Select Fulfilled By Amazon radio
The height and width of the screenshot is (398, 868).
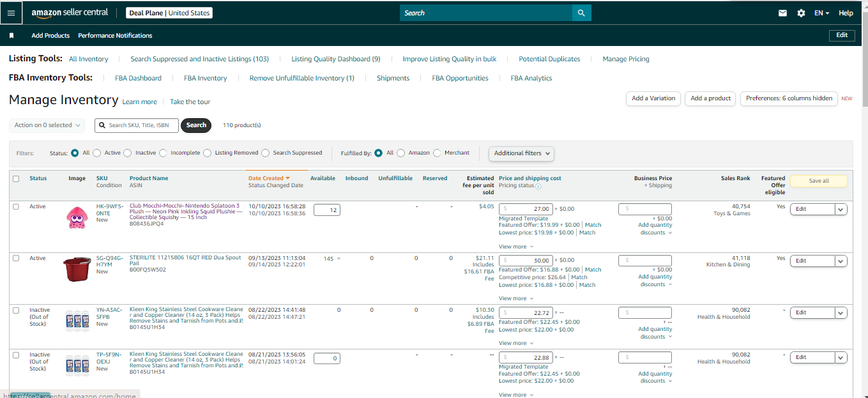tap(401, 153)
